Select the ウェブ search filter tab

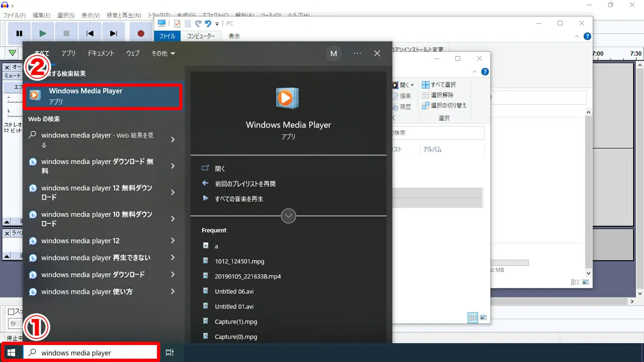[x=133, y=53]
